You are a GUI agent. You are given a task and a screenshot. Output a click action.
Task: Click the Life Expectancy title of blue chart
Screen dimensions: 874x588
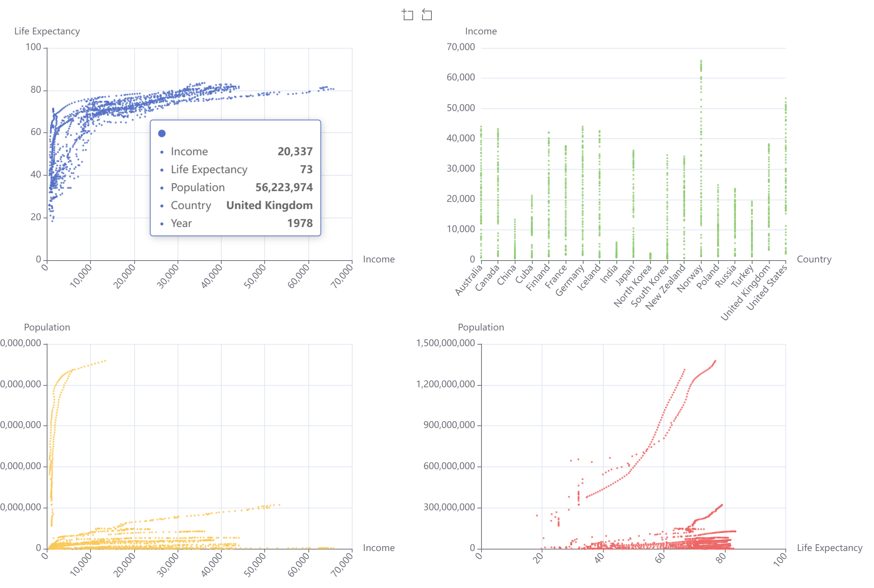pos(47,31)
